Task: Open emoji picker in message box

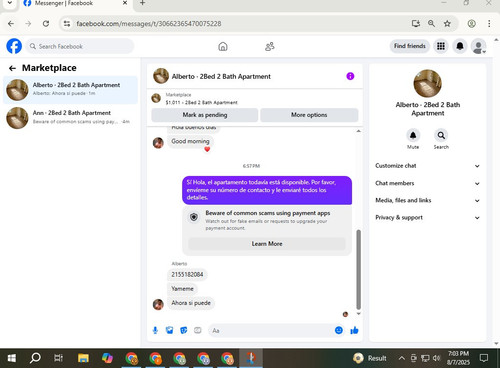Action: (339, 330)
